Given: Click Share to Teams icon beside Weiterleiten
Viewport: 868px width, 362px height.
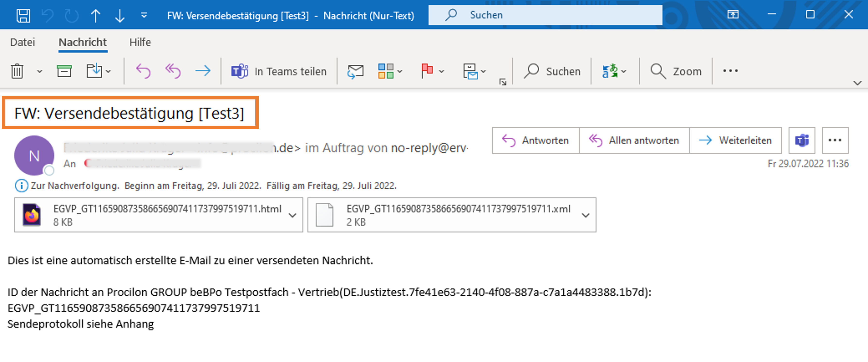Looking at the screenshot, I should (802, 140).
